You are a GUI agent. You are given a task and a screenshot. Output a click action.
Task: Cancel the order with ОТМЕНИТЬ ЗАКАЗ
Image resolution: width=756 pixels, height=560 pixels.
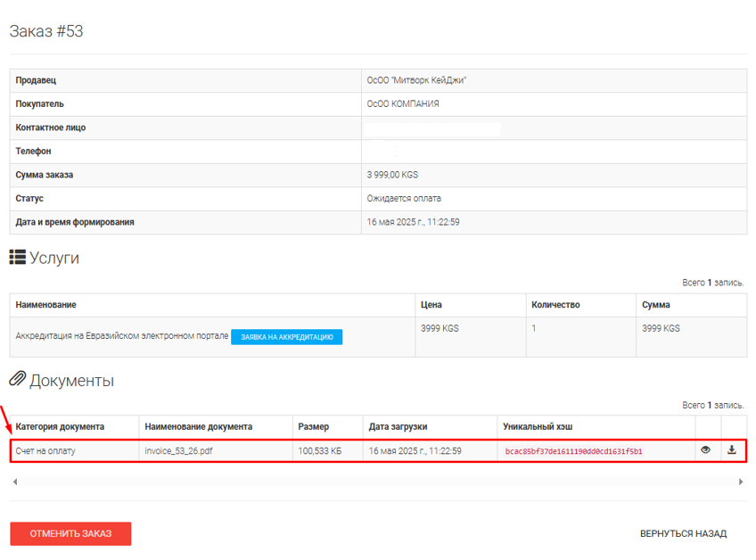point(70,533)
